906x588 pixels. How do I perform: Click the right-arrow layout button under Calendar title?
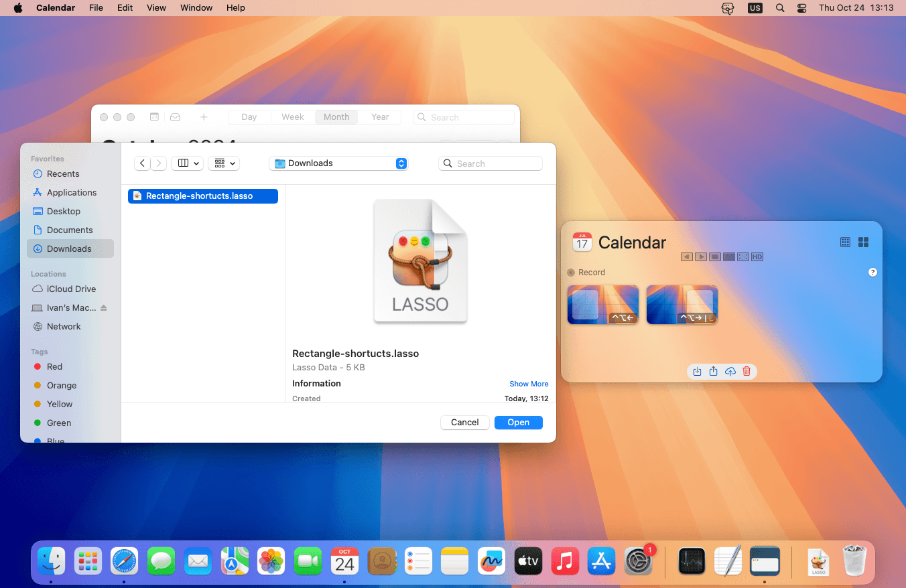coord(701,257)
